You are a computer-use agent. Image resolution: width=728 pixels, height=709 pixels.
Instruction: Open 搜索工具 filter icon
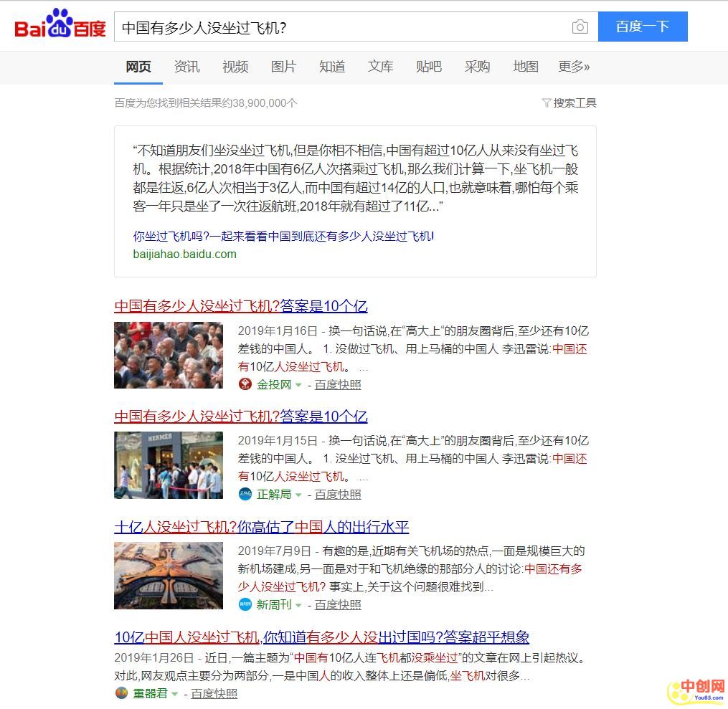[x=547, y=103]
